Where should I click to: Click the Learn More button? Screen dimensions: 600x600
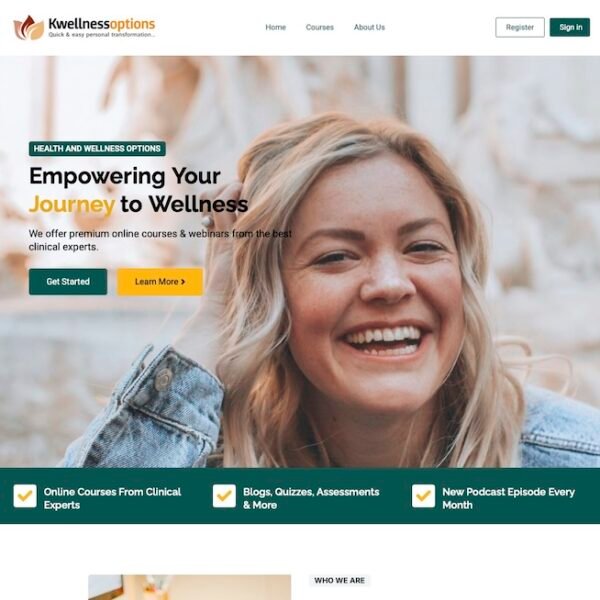(160, 282)
